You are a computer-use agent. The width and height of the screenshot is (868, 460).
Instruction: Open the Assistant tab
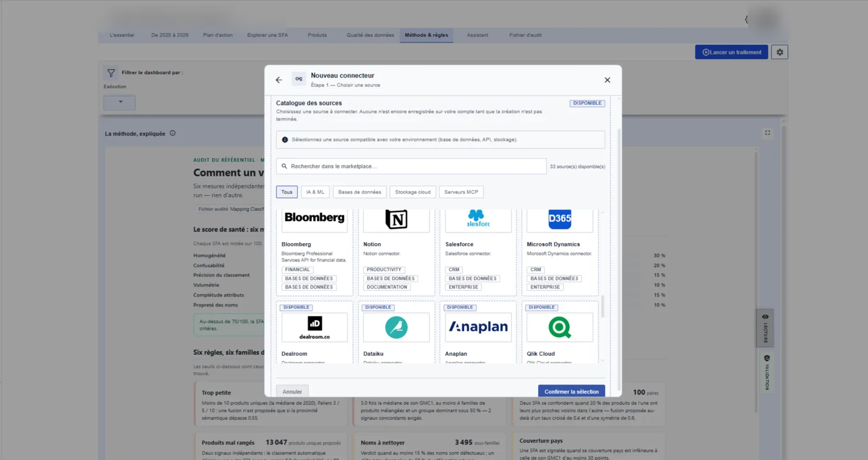tap(477, 35)
